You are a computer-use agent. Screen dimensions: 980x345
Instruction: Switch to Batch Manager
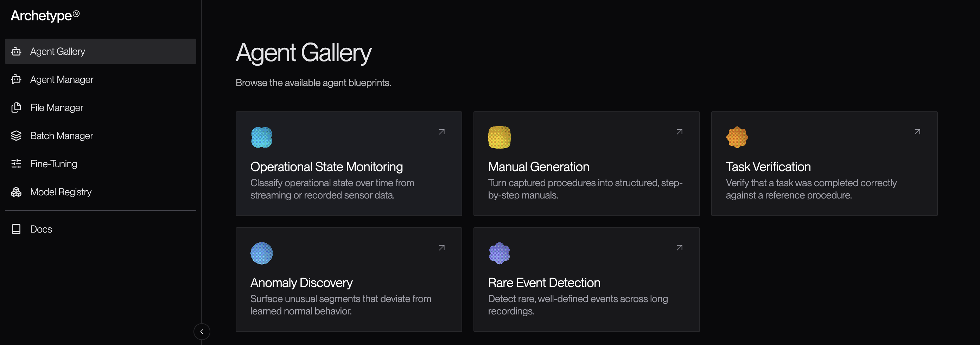click(101, 136)
